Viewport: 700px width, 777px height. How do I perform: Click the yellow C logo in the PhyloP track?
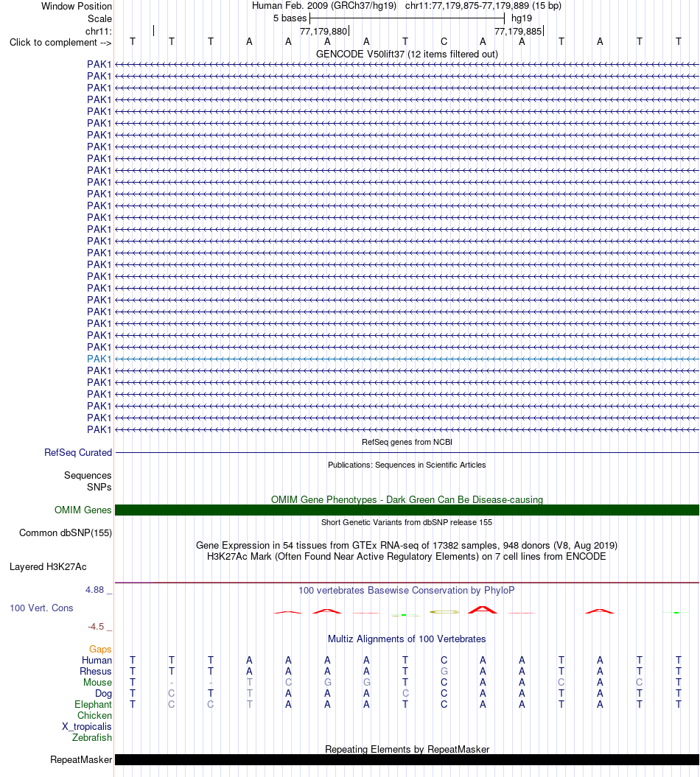(x=444, y=612)
